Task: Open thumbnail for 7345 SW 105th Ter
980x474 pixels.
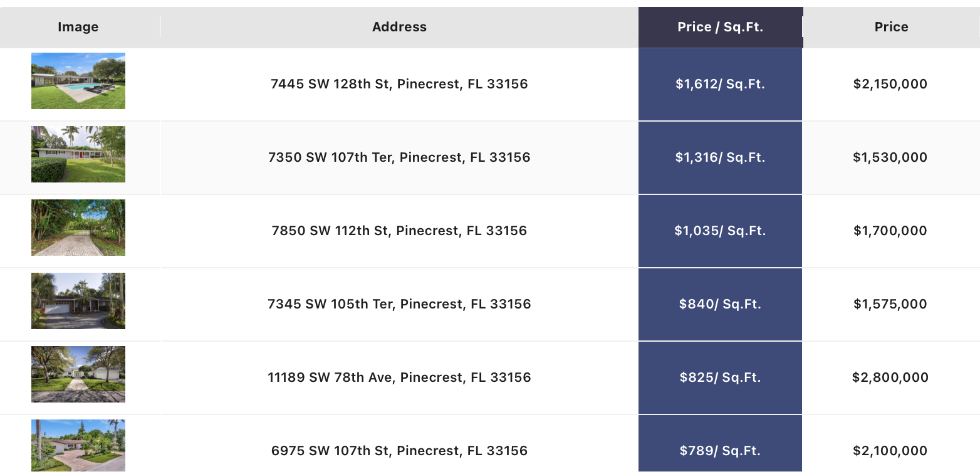Action: (x=78, y=301)
